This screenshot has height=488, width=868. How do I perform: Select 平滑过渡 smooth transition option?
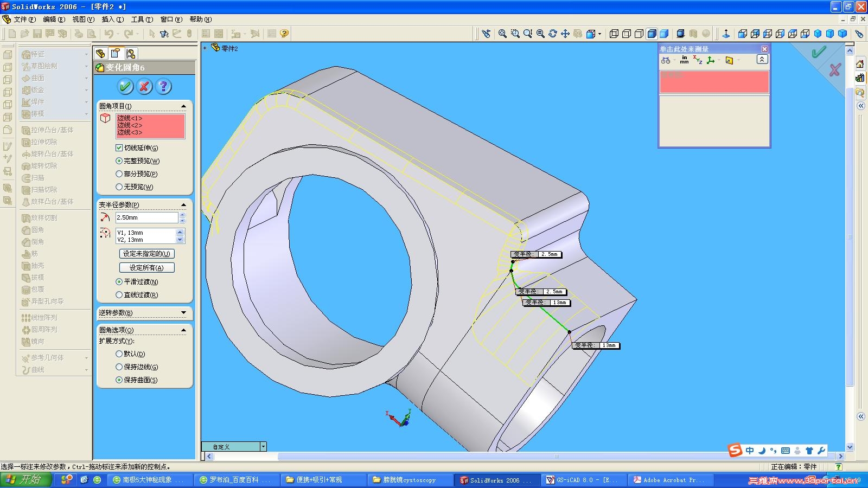click(x=119, y=281)
